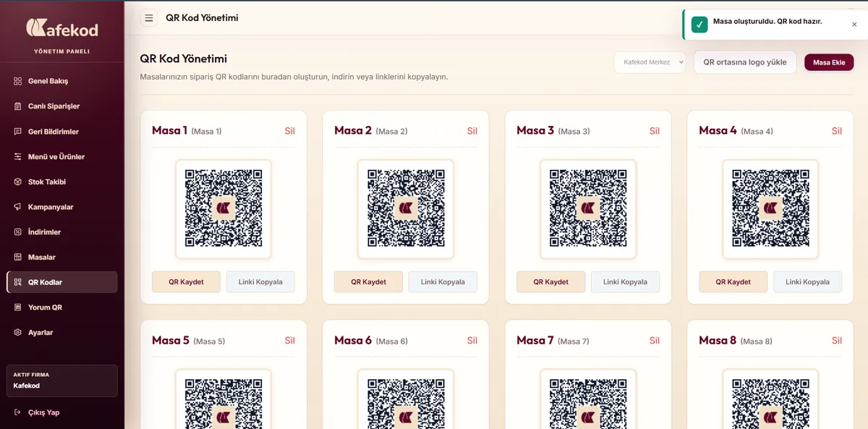Go to Masalar page
The height and width of the screenshot is (429, 868).
click(x=61, y=257)
